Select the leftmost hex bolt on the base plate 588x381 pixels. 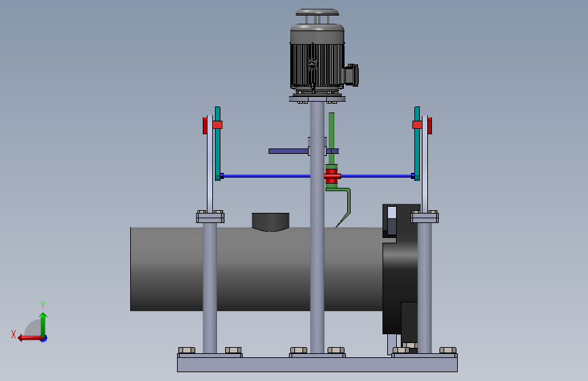[187, 350]
